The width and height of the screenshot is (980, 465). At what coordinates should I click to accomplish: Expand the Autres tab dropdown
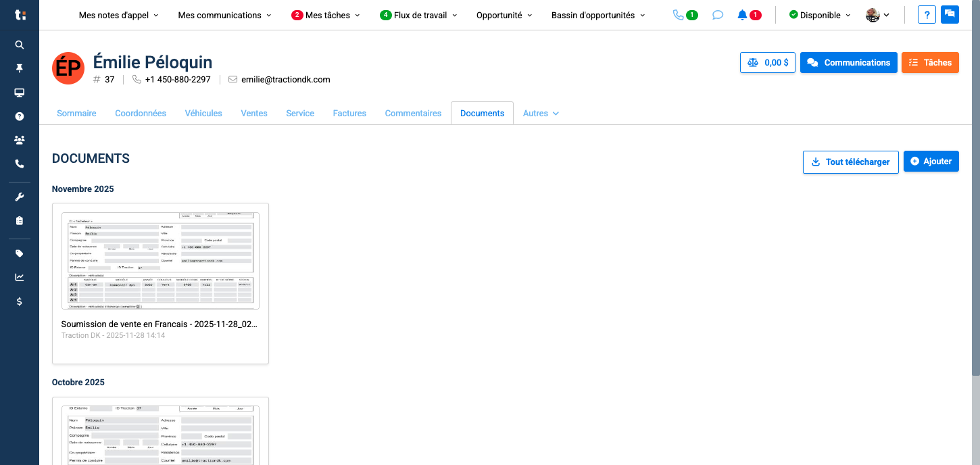(x=541, y=113)
